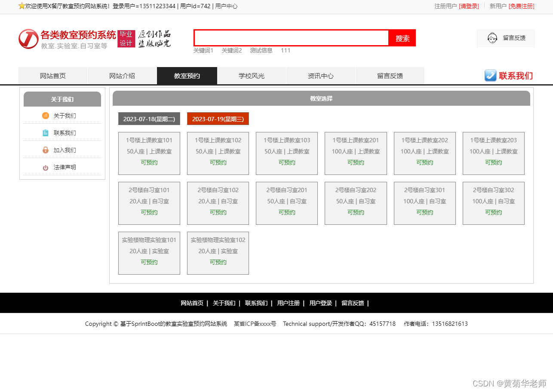Click the lock icon next to 加入我们
This screenshot has width=553, height=392.
click(46, 150)
